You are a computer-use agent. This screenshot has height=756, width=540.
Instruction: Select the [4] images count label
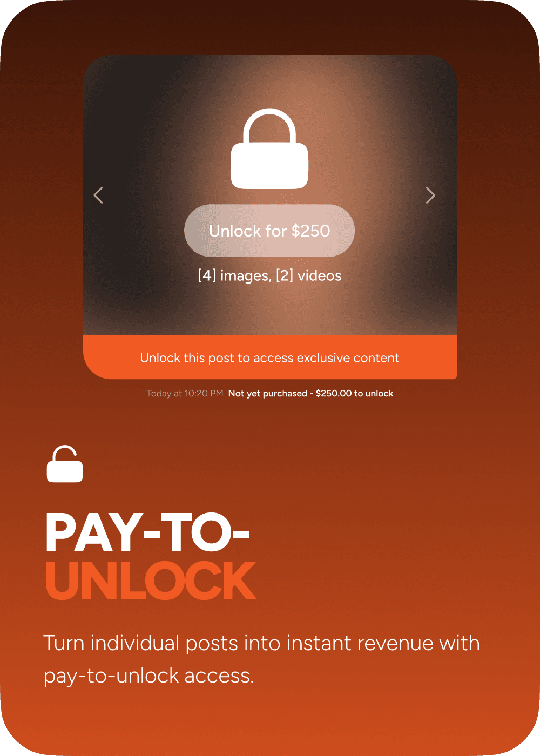click(x=234, y=276)
